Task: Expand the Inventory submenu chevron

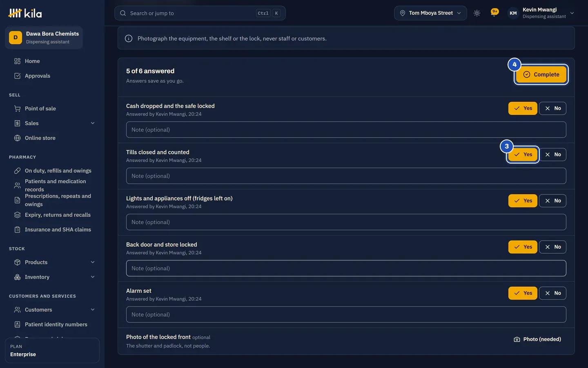Action: pos(93,277)
